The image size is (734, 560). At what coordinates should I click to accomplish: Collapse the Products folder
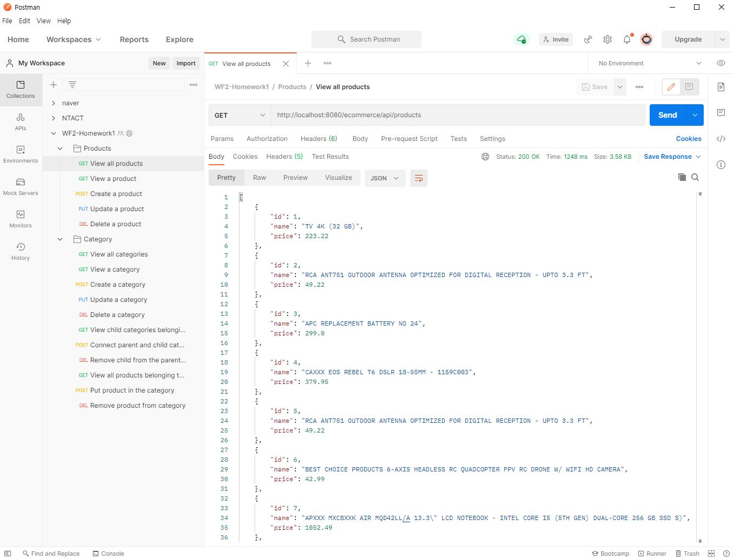click(60, 149)
